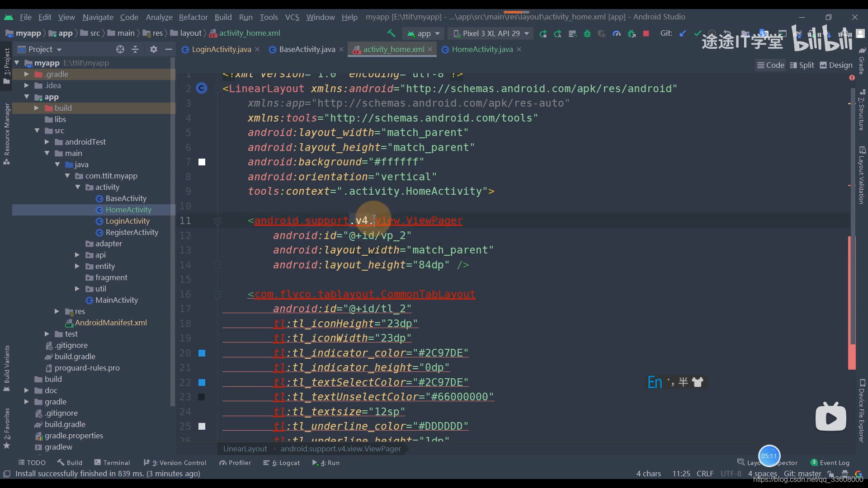Image resolution: width=868 pixels, height=488 pixels.
Task: Switch the editor to Design view
Action: tap(836, 65)
